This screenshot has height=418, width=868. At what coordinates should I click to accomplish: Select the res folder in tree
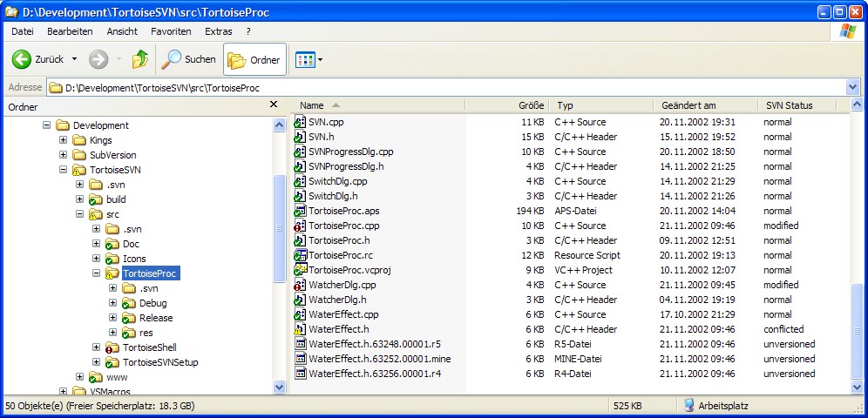[x=146, y=333]
